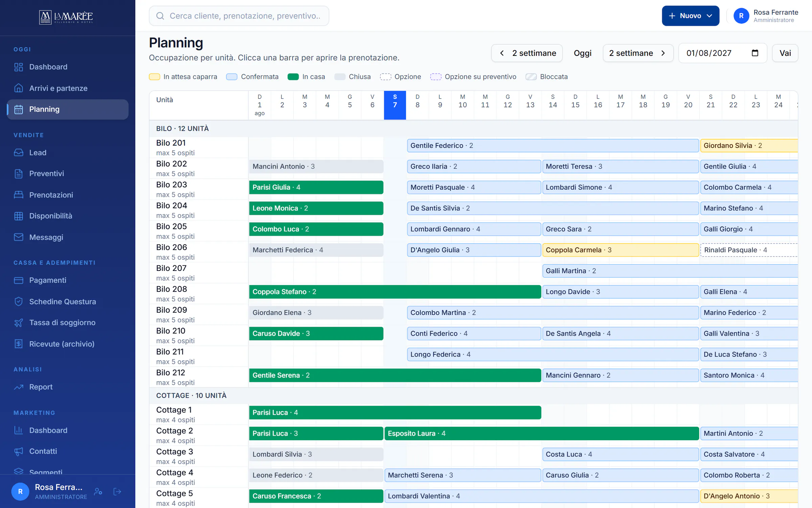Click the Prenotazioni bed icon
The height and width of the screenshot is (508, 812).
coord(19,195)
